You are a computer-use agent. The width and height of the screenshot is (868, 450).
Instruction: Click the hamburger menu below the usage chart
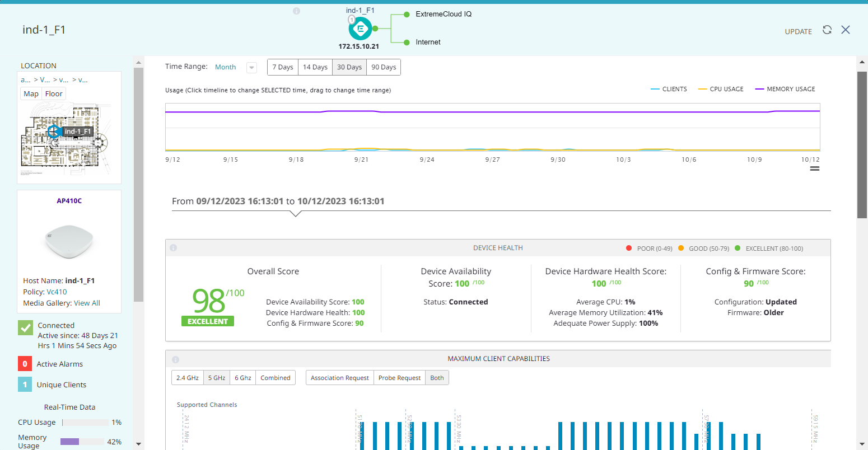[x=814, y=168]
